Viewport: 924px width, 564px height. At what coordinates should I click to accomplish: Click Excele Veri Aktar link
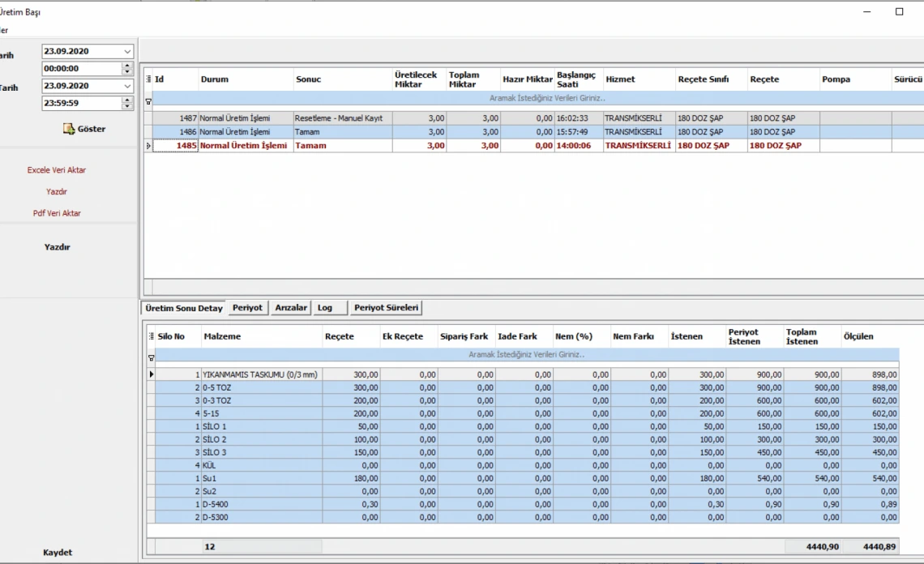(x=57, y=170)
